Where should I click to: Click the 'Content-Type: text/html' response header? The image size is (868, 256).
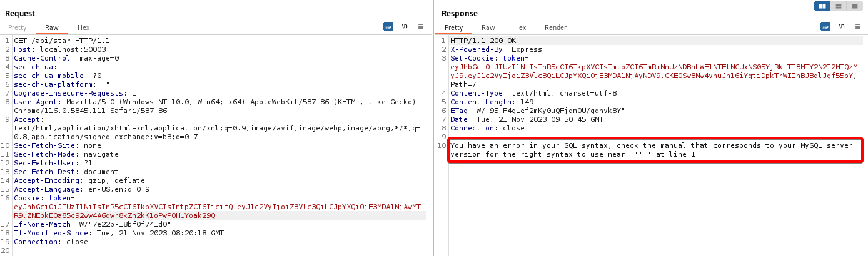point(533,93)
